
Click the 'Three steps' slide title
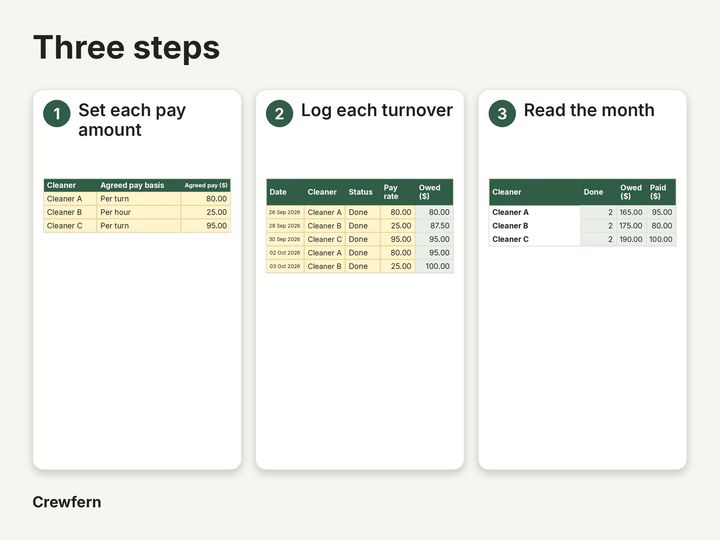[126, 47]
